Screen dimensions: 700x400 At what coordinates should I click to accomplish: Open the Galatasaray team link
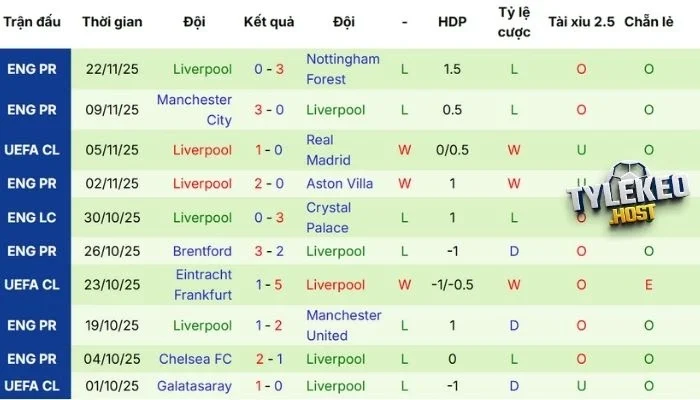click(195, 386)
